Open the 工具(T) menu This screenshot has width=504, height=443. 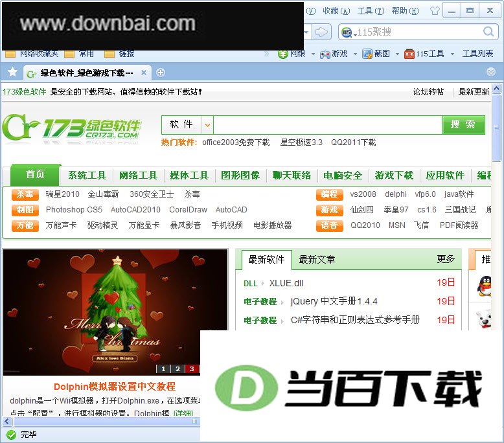[371, 11]
